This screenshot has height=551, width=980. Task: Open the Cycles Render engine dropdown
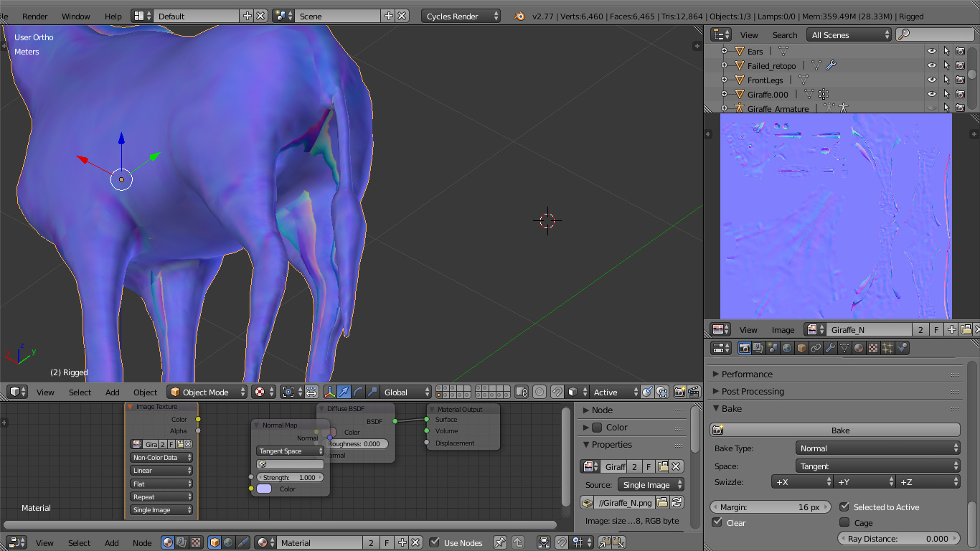pos(461,16)
